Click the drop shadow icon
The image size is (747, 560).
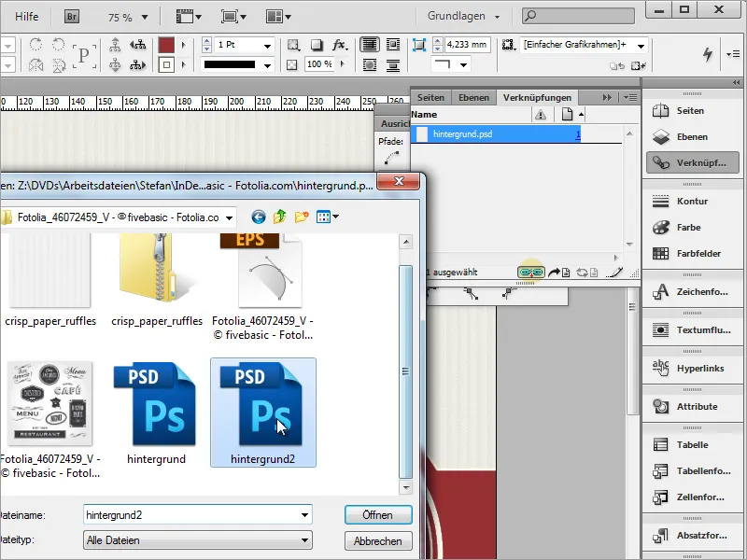click(x=317, y=45)
